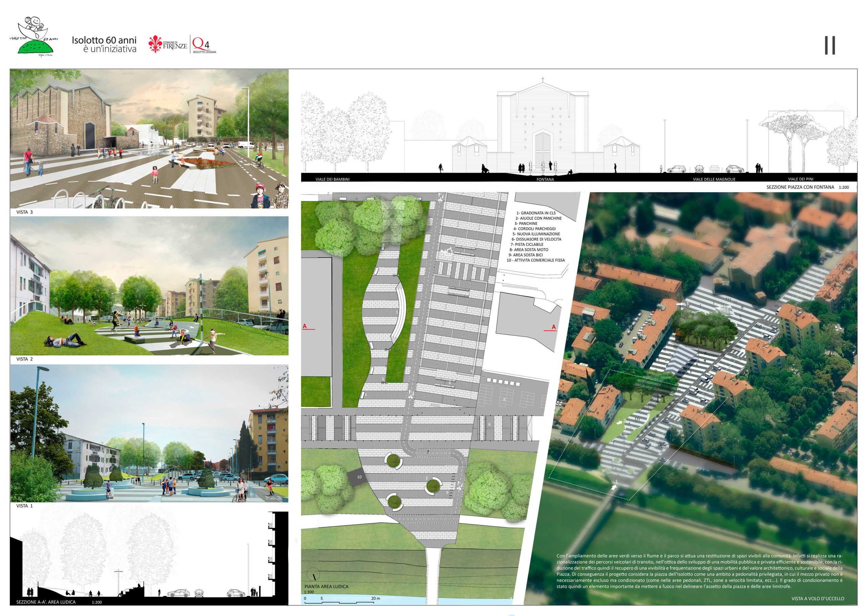Click legend entry "1- GRADONATA IN CLS"

coord(536,213)
